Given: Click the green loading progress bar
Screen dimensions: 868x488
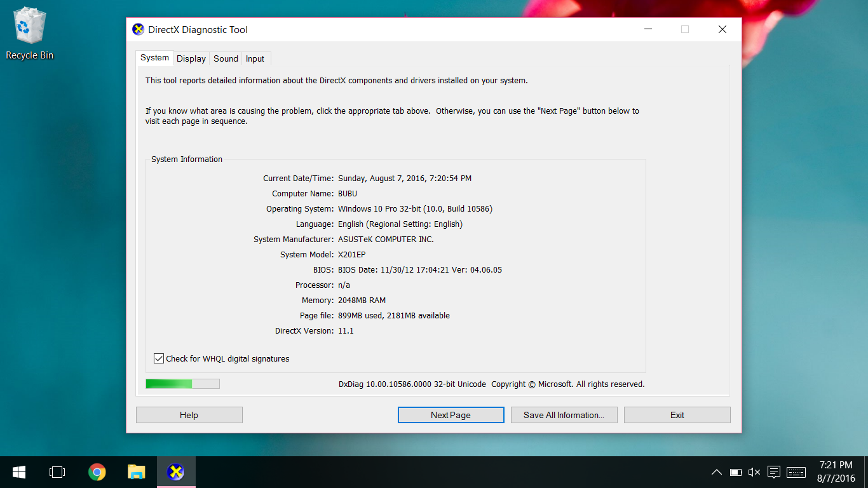Looking at the screenshot, I should (182, 384).
